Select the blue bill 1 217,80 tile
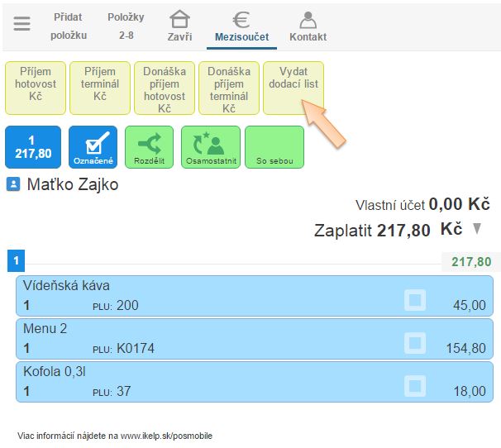The height and width of the screenshot is (448, 501). [x=33, y=147]
